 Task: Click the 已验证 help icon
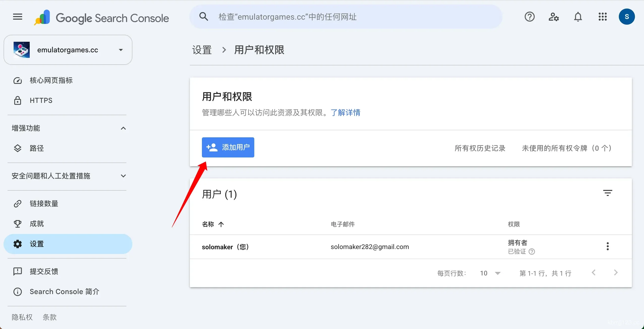(x=532, y=252)
